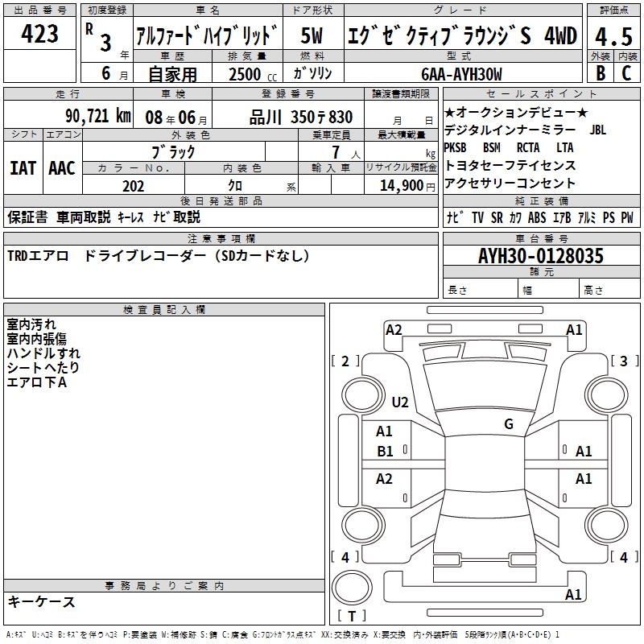Click the A2 mark beside the front bumper

[x=394, y=329]
